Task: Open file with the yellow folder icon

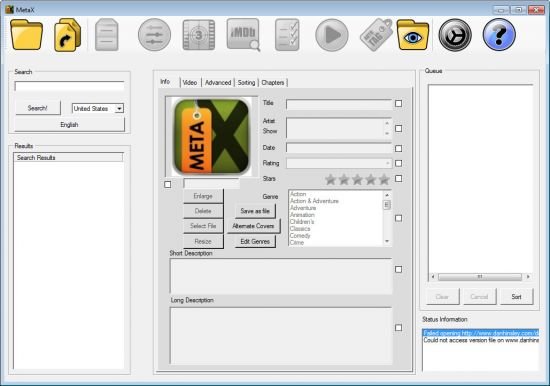Action: tap(27, 35)
